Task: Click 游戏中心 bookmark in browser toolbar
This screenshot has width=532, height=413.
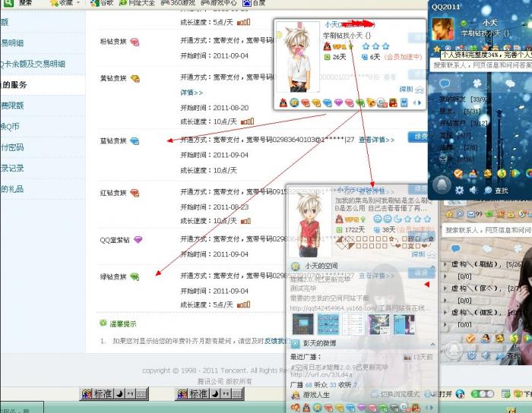Action: (219, 3)
